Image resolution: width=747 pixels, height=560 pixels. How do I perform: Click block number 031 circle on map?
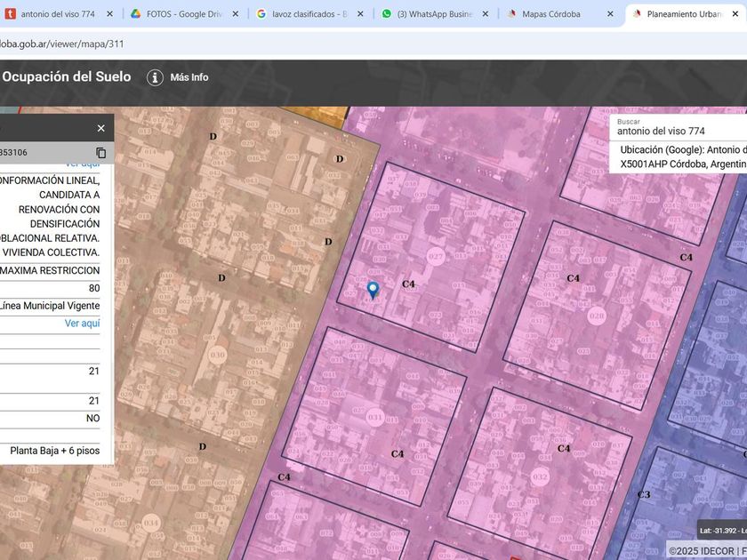click(x=375, y=417)
